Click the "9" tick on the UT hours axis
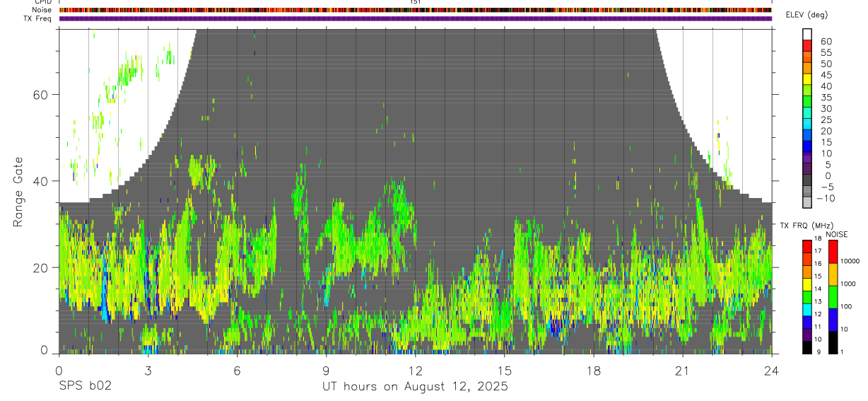The image size is (868, 401). (x=326, y=370)
